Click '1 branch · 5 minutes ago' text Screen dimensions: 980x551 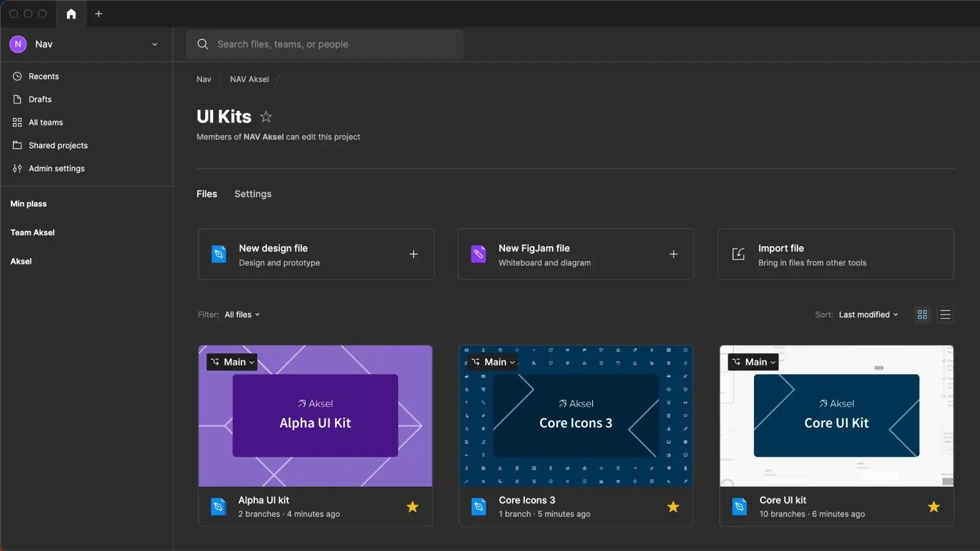[x=545, y=514]
